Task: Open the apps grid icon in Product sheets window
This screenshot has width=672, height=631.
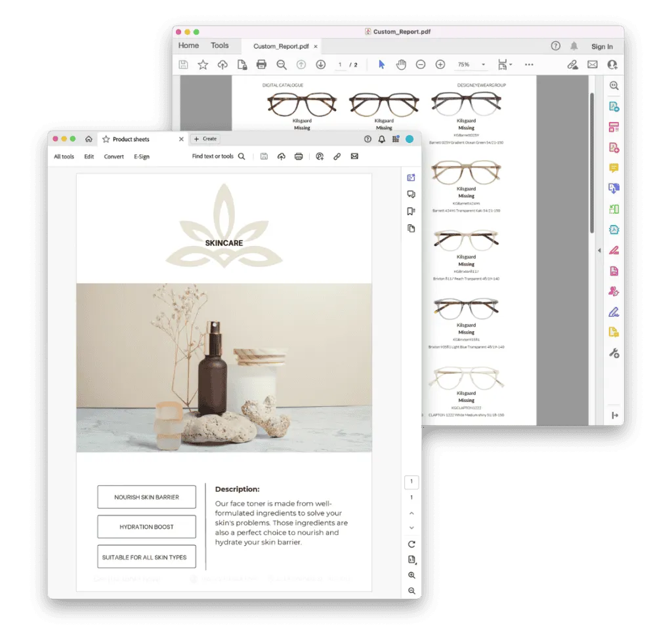Action: (x=396, y=139)
